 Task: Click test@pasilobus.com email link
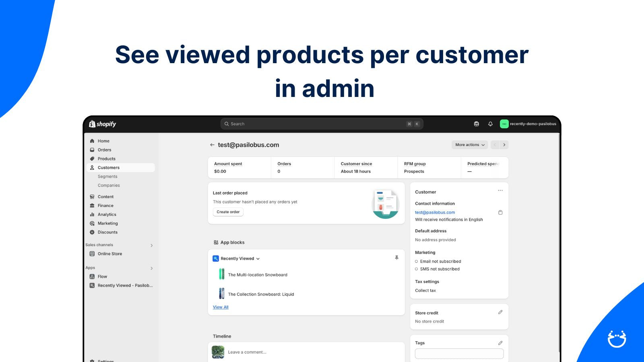coord(435,212)
